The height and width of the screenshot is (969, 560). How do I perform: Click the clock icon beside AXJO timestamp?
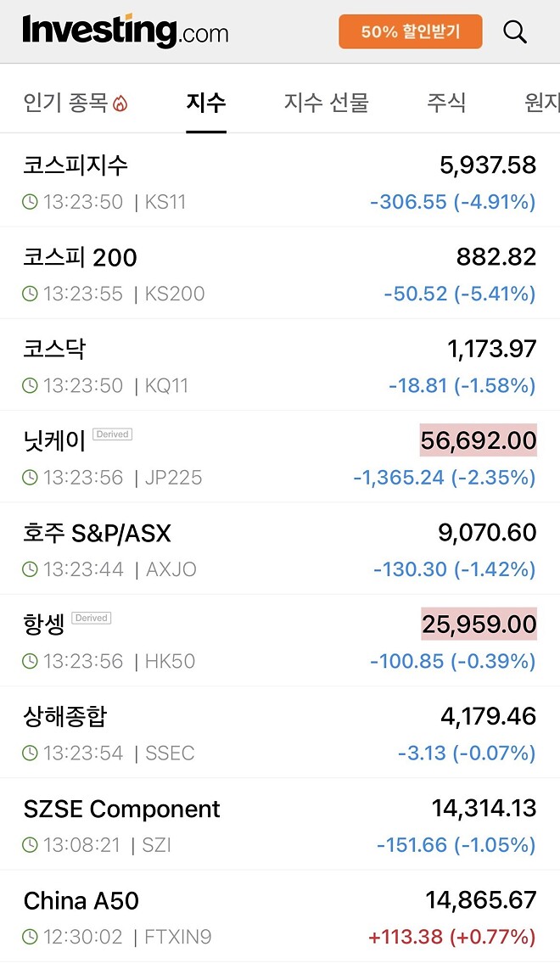[27, 569]
